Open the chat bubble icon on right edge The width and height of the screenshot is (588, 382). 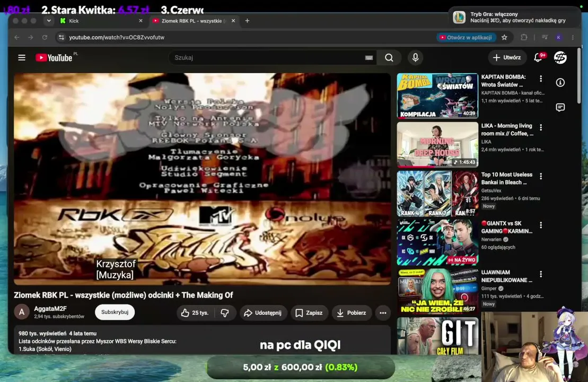pyautogui.click(x=560, y=108)
